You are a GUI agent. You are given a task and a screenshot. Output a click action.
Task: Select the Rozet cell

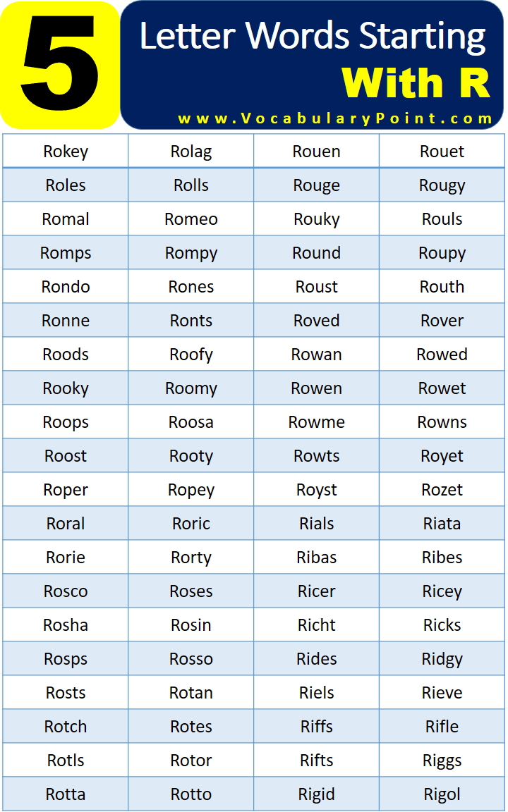(x=442, y=490)
